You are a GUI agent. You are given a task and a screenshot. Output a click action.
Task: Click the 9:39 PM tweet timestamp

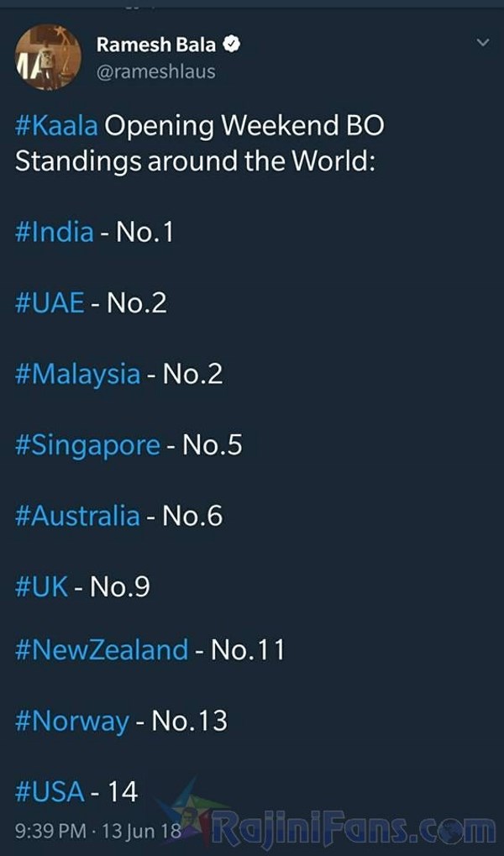point(50,832)
